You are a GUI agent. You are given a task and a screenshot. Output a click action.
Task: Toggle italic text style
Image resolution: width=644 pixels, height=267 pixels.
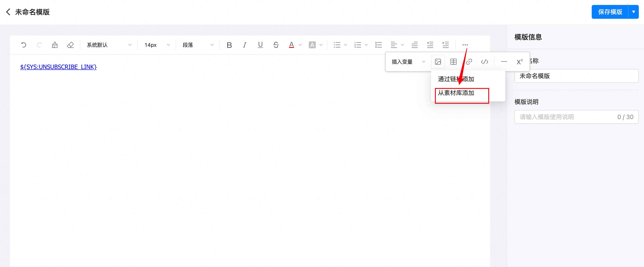pyautogui.click(x=244, y=45)
